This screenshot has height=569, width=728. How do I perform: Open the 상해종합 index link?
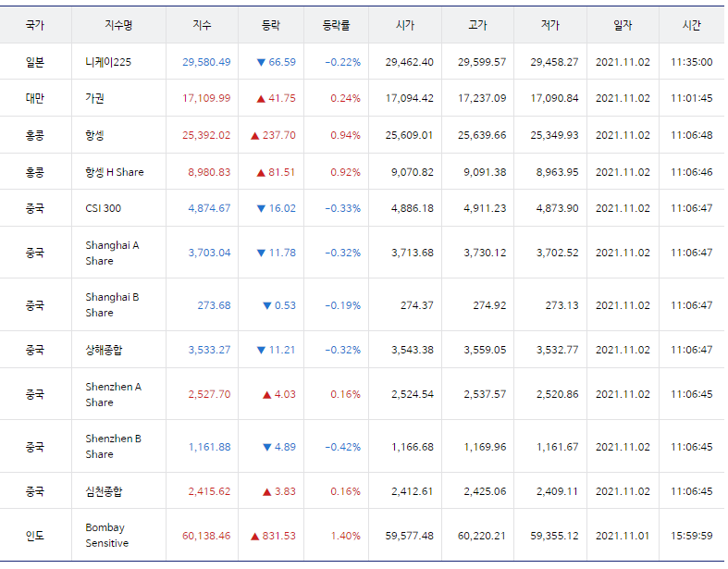coord(104,350)
